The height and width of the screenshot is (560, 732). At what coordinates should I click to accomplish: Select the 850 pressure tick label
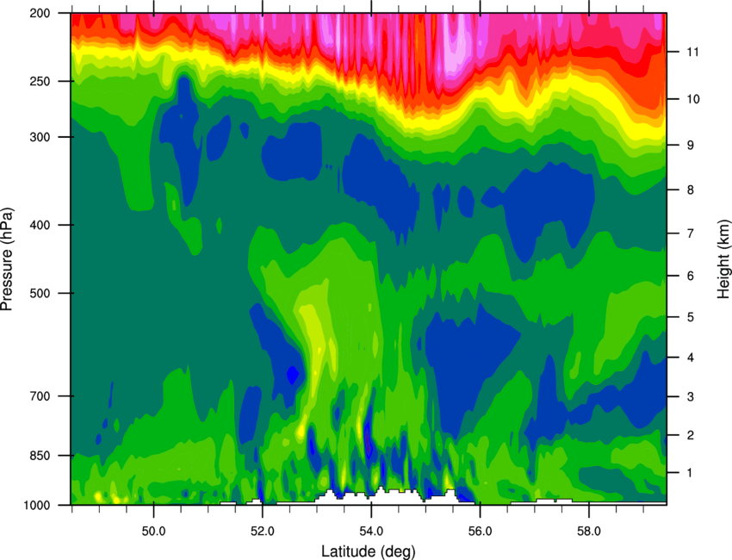(40, 456)
